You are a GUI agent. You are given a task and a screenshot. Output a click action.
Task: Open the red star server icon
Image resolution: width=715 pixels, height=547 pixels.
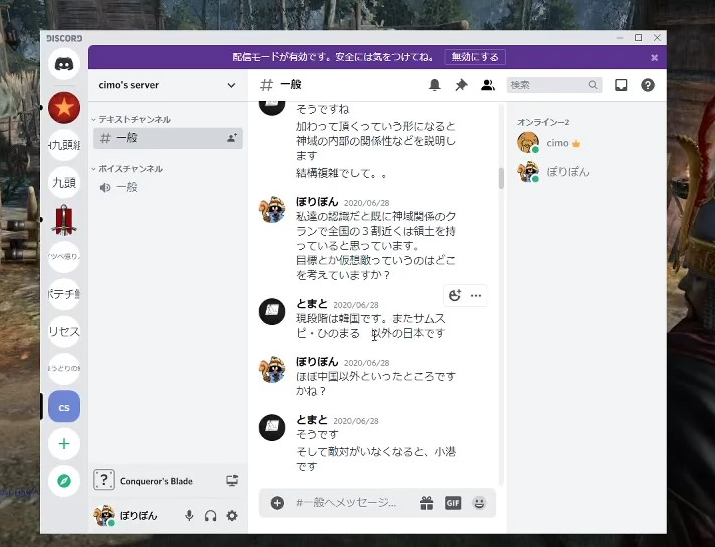pyautogui.click(x=64, y=108)
